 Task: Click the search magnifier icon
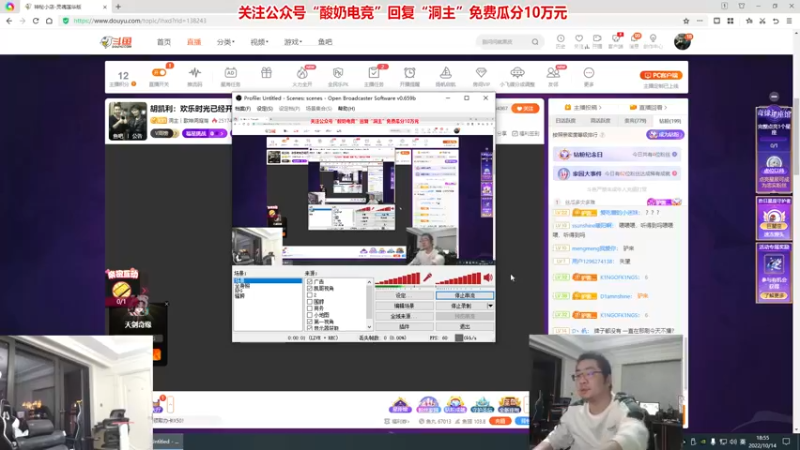[x=535, y=42]
